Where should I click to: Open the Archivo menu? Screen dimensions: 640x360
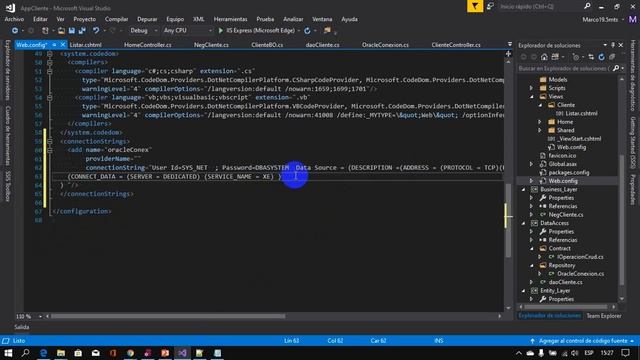tap(14, 19)
